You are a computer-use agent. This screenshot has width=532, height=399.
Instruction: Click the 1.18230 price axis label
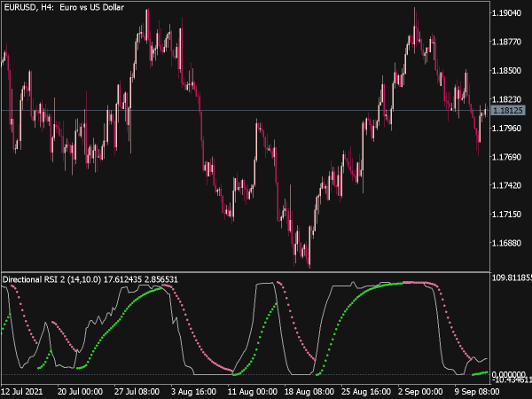(x=506, y=99)
